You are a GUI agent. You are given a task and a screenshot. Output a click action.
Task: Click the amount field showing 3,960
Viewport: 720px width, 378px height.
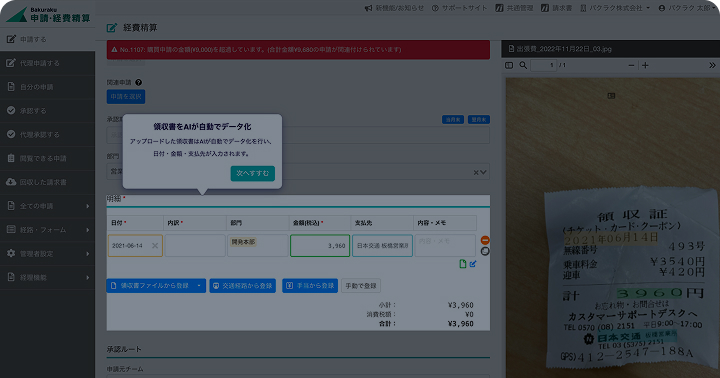(x=320, y=246)
